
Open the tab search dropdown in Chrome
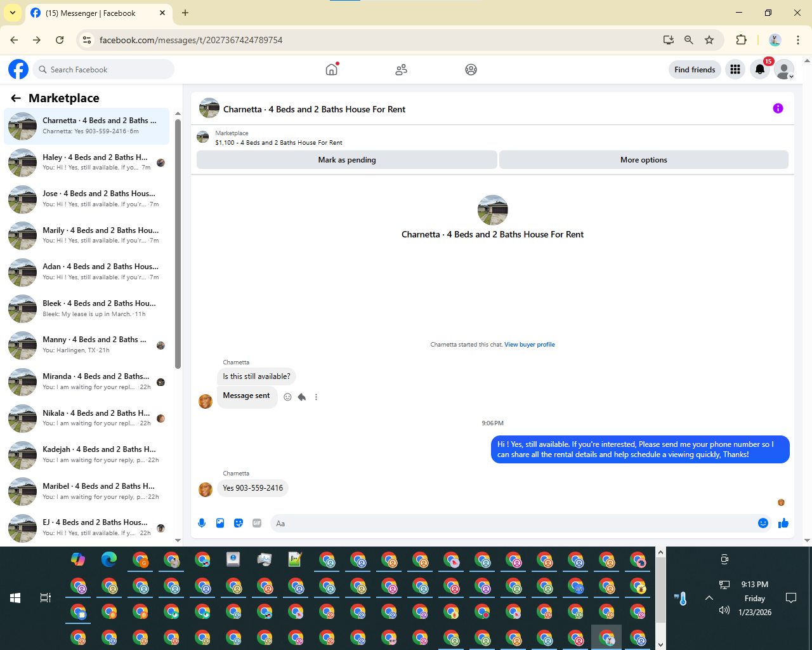12,13
